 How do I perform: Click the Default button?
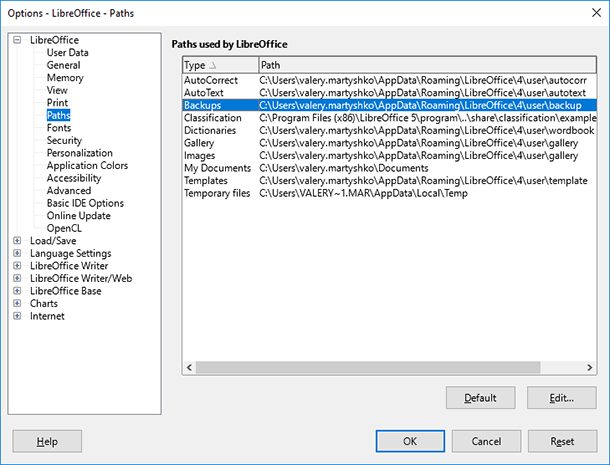(480, 398)
